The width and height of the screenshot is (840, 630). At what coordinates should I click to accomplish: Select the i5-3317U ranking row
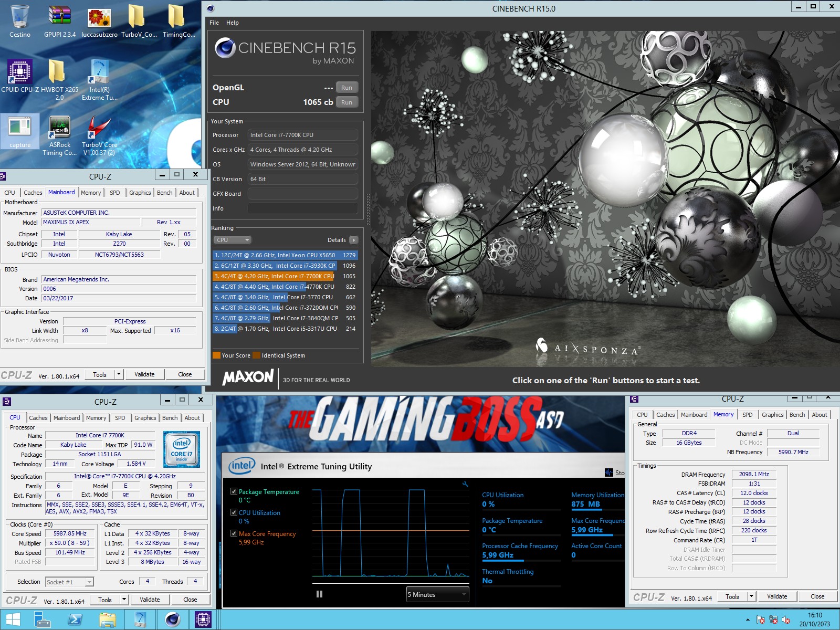(285, 329)
